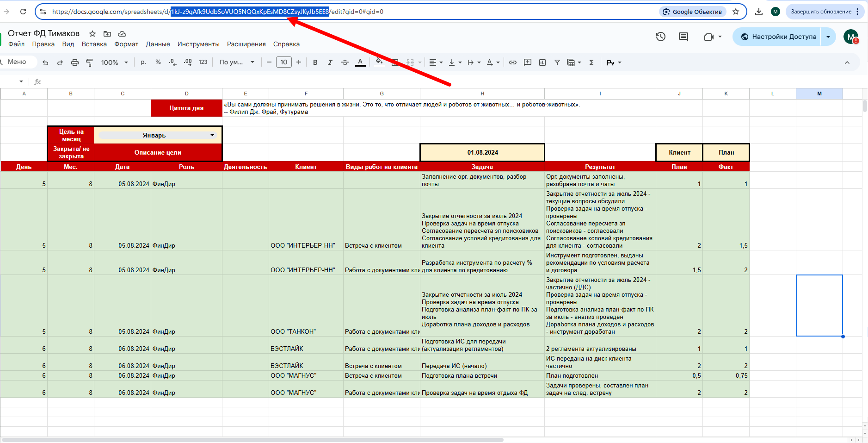Screen dimensions: 868x443
Task: Open the version history clock icon
Action: (x=660, y=37)
